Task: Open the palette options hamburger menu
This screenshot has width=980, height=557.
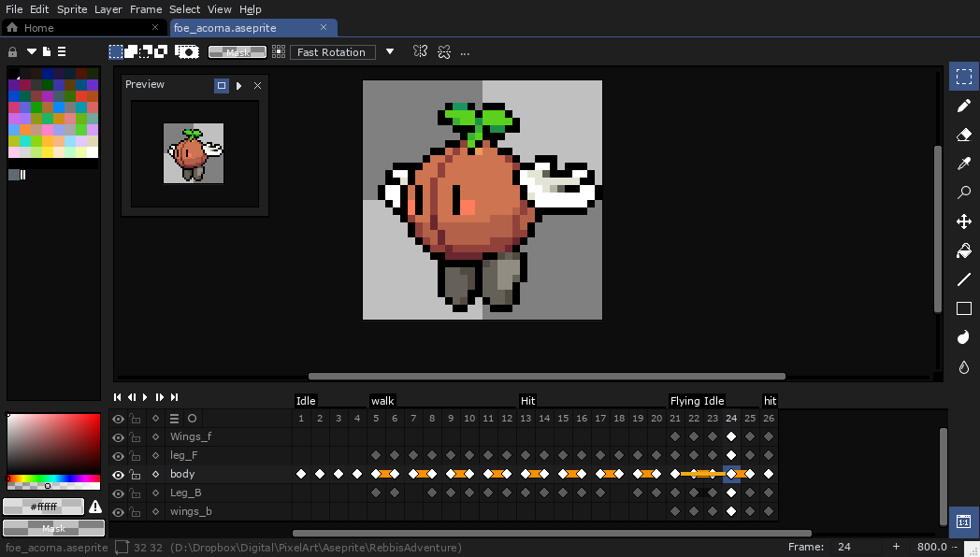Action: 62,51
